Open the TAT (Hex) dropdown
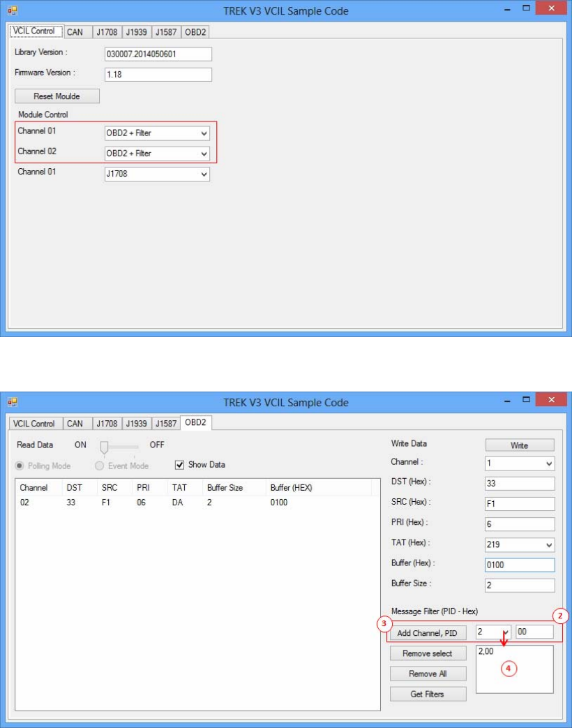This screenshot has width=572, height=728. (520, 544)
